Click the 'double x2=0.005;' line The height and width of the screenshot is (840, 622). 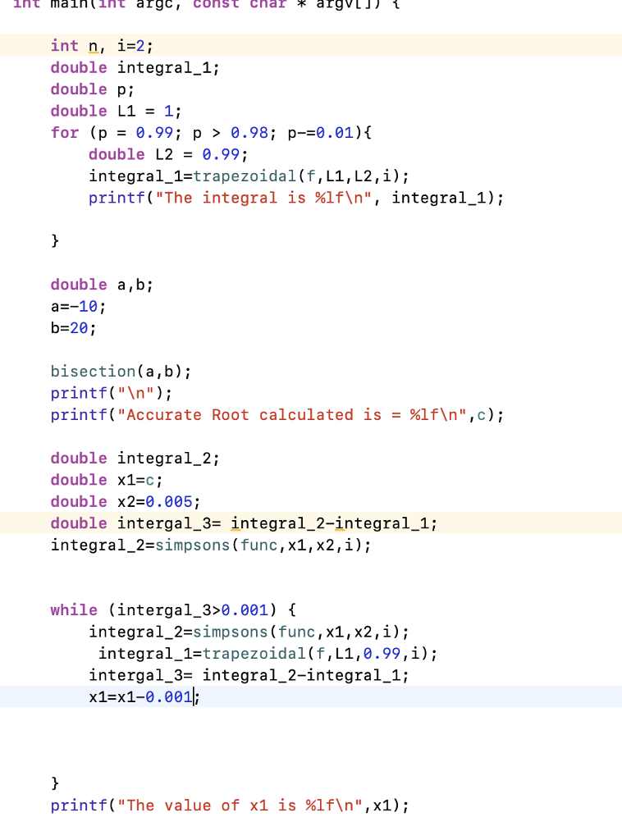(126, 501)
